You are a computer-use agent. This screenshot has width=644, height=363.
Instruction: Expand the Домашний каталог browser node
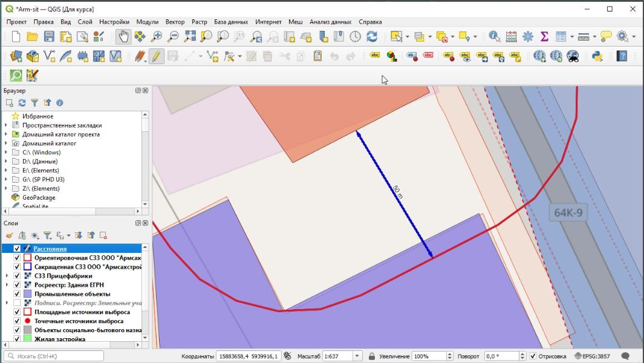tap(7, 143)
